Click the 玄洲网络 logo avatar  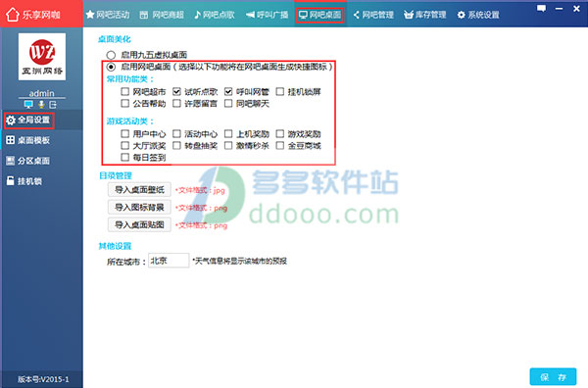[x=42, y=57]
